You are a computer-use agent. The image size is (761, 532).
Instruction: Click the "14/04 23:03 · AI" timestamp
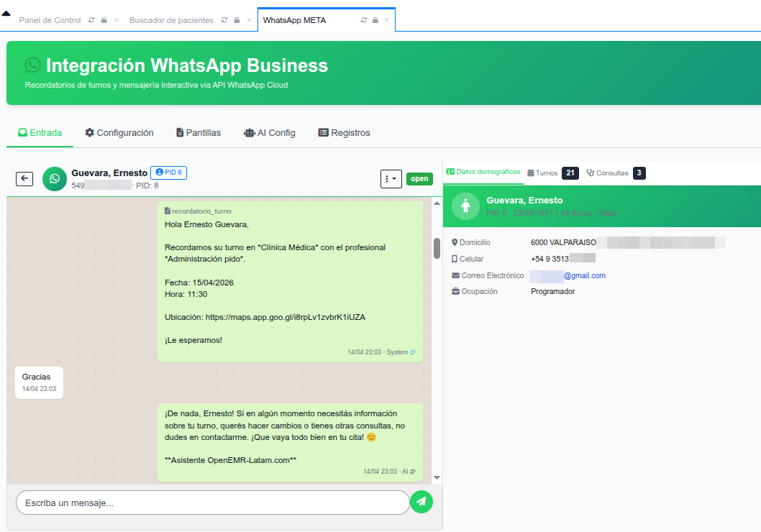386,472
